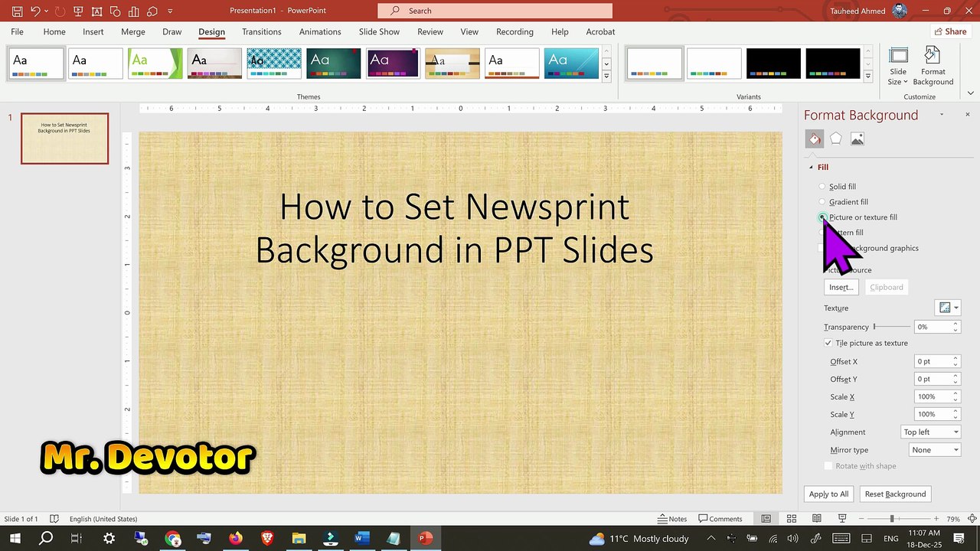
Task: Open File Explorer from the taskbar
Action: [299, 538]
